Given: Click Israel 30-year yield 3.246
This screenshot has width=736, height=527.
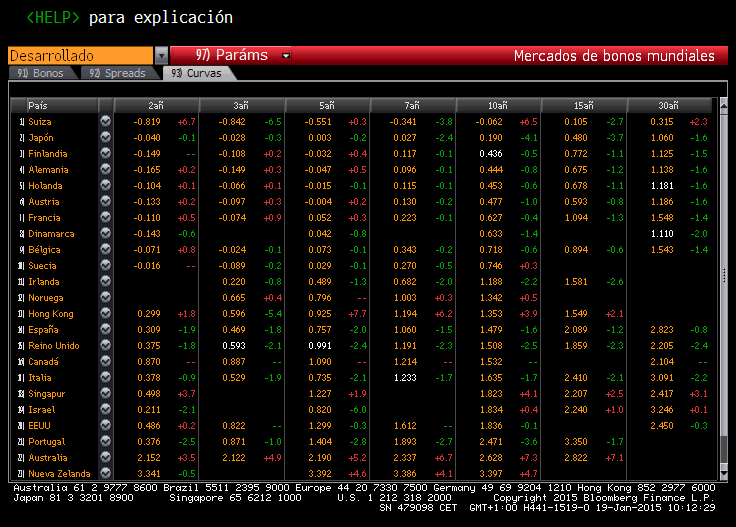Looking at the screenshot, I should point(662,410).
